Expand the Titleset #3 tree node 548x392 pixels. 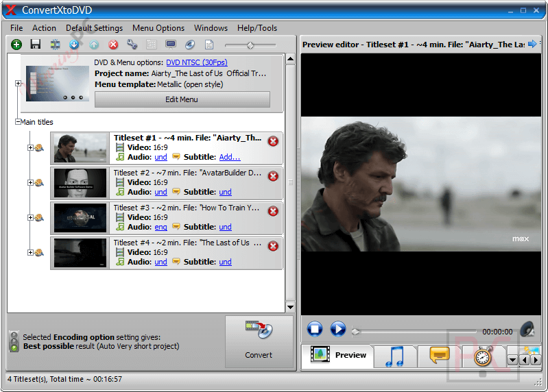30,217
